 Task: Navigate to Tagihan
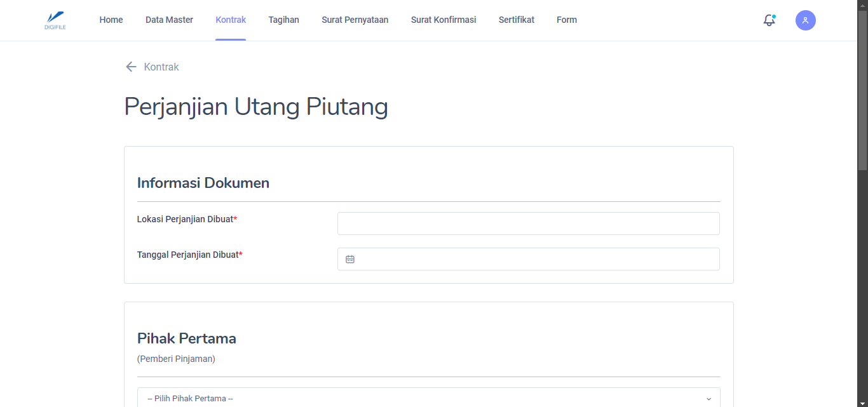click(x=283, y=20)
